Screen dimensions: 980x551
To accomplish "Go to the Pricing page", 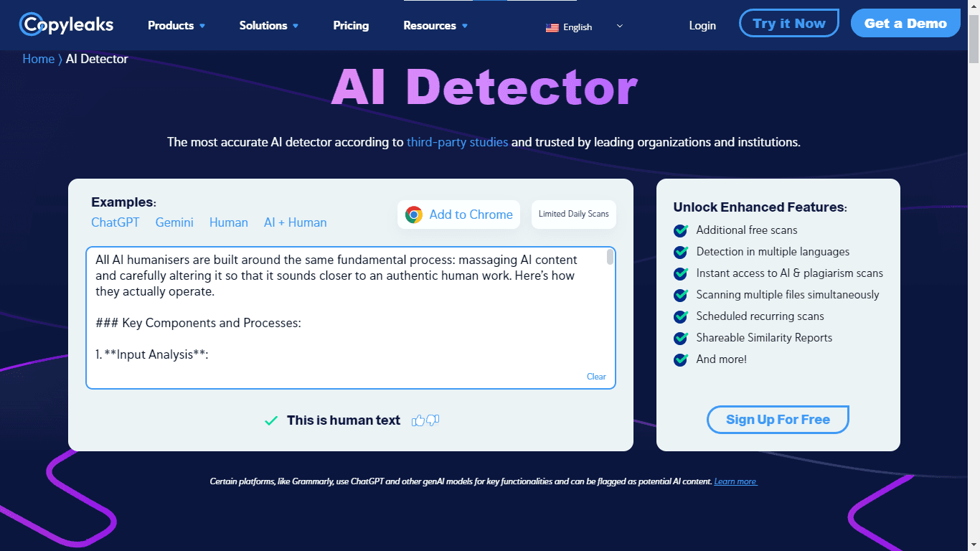I will pos(351,26).
